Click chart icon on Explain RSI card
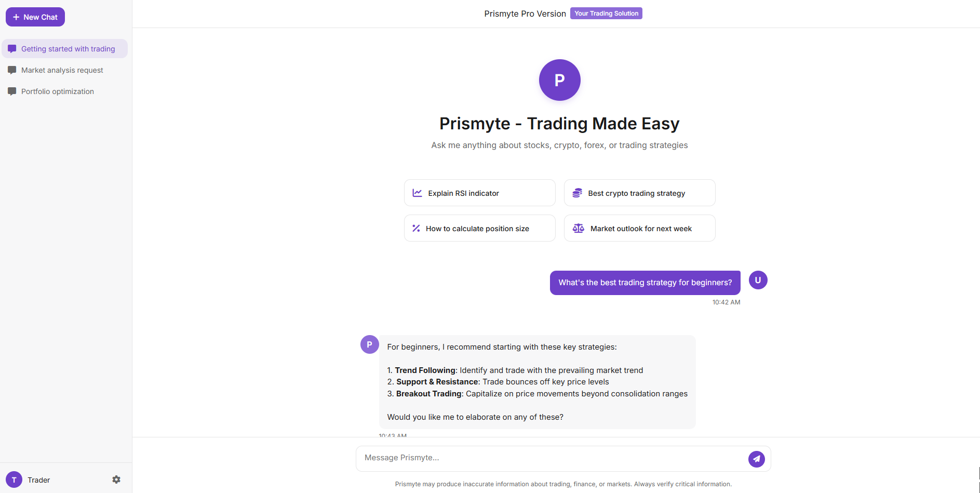 coord(417,193)
